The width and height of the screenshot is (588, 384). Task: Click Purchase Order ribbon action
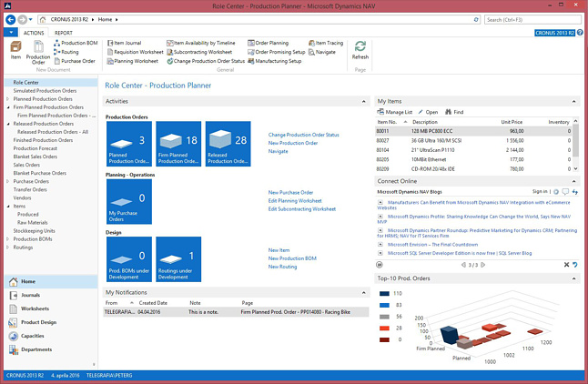pos(75,61)
